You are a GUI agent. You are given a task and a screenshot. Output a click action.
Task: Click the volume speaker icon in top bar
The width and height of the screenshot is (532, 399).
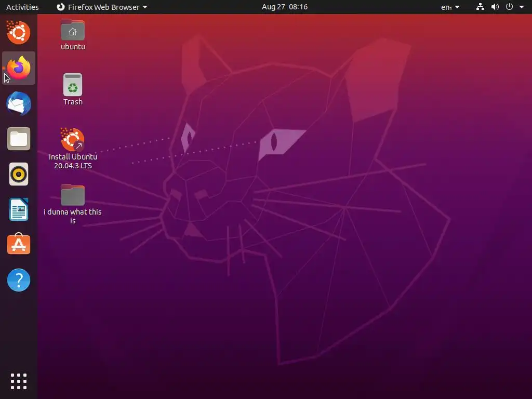495,7
